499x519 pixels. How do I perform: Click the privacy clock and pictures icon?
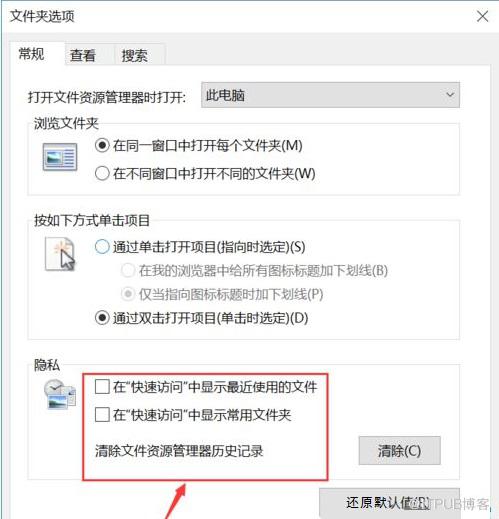tap(60, 394)
